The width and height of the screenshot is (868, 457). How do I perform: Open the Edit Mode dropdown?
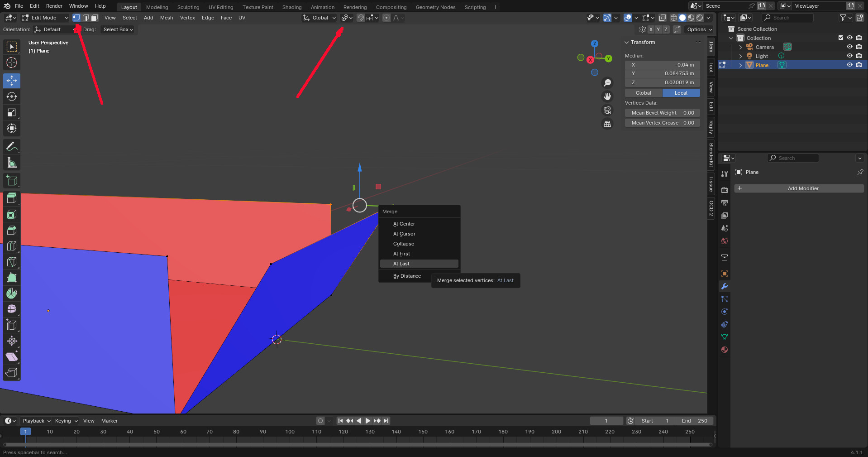coord(45,18)
